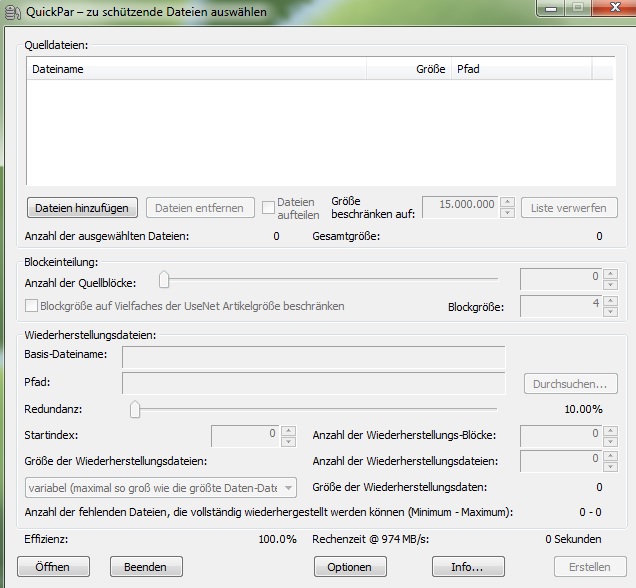Click Liste verwerfen button
Viewport: 636px width, 588px height.
pos(569,208)
